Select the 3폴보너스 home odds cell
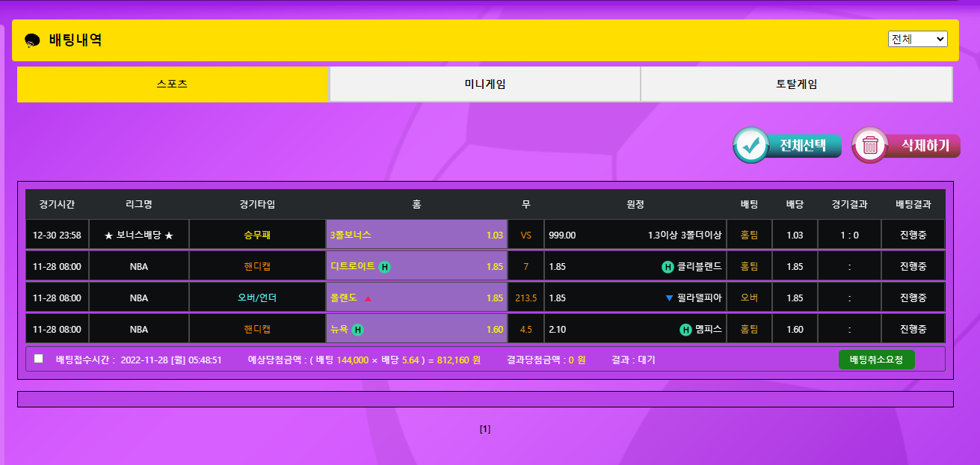The height and width of the screenshot is (465, 980). (416, 235)
